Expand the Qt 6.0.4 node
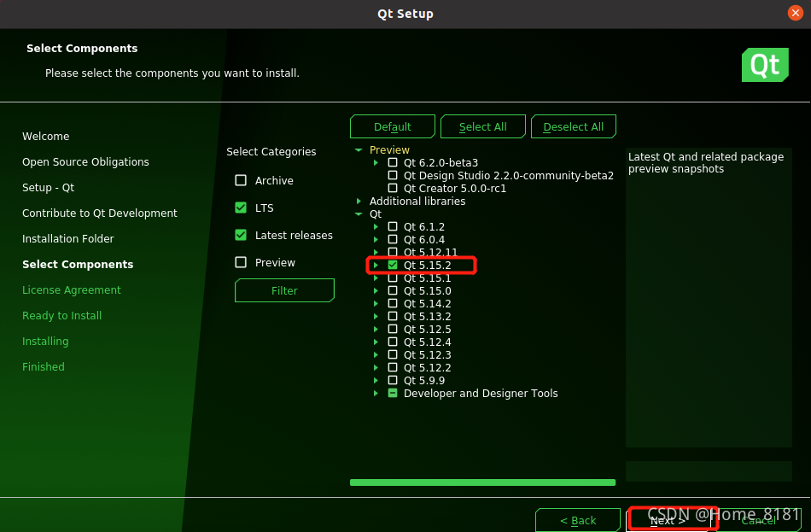The image size is (811, 532). (376, 239)
